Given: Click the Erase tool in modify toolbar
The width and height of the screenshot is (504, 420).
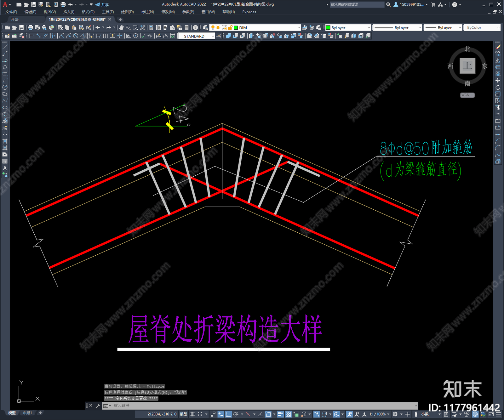Looking at the screenshot, I should pyautogui.click(x=498, y=47).
